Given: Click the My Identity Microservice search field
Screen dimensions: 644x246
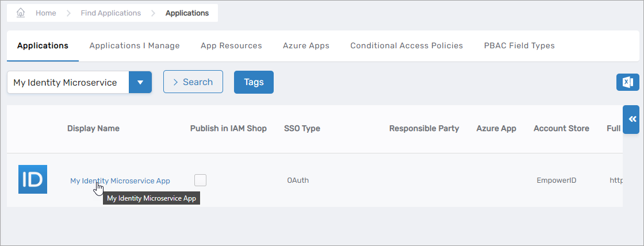Looking at the screenshot, I should [x=68, y=82].
